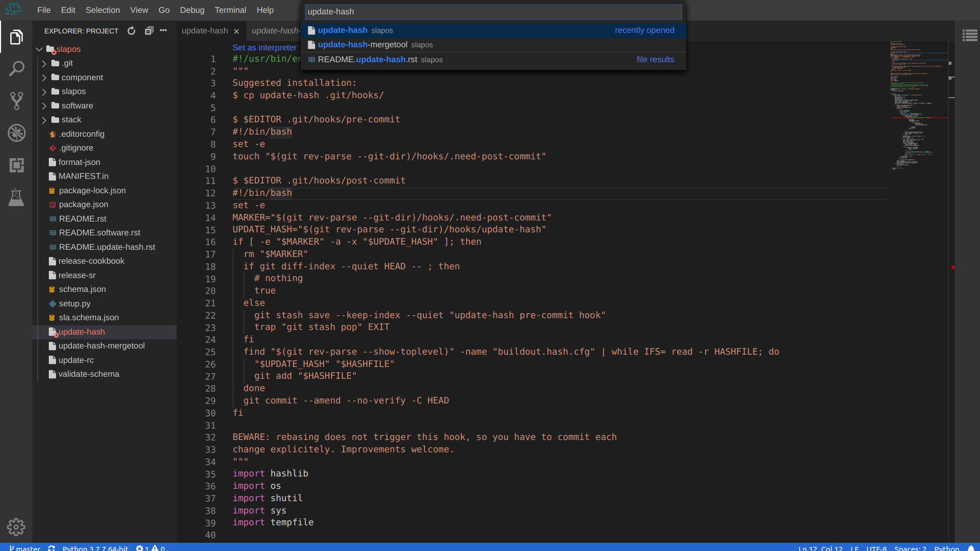Pick update-hash recently opened result

click(x=493, y=30)
